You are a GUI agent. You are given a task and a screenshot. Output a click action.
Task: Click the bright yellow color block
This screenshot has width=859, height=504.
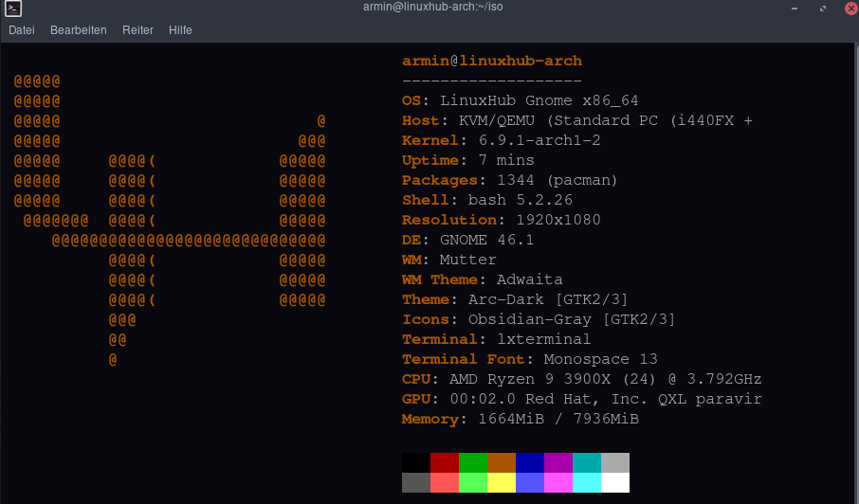[x=502, y=482]
